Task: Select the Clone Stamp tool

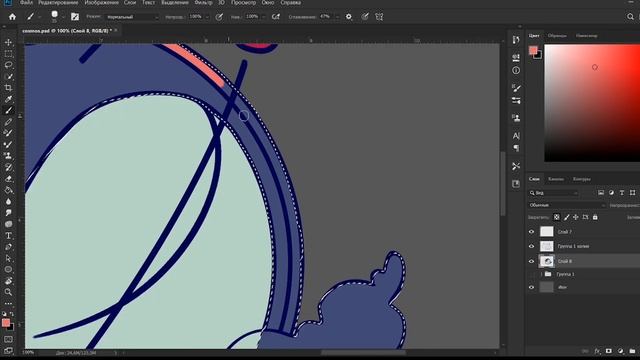Action: [8, 156]
